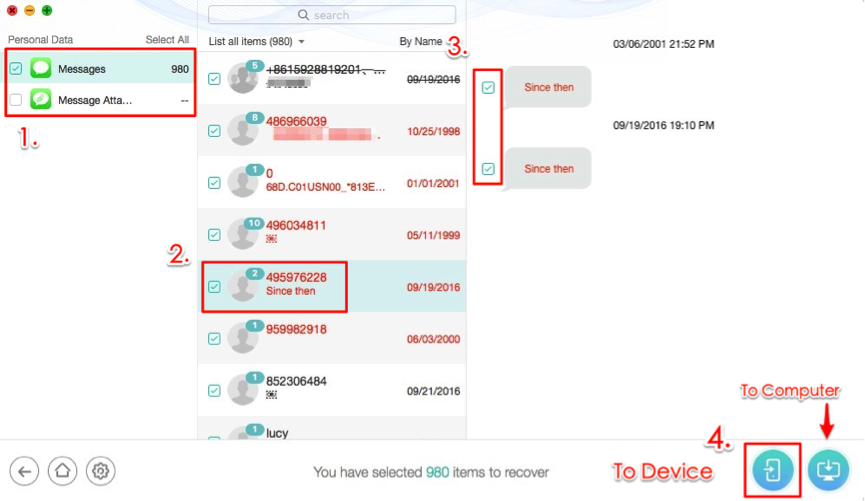
Task: Click the recover To Device icon
Action: tap(773, 469)
